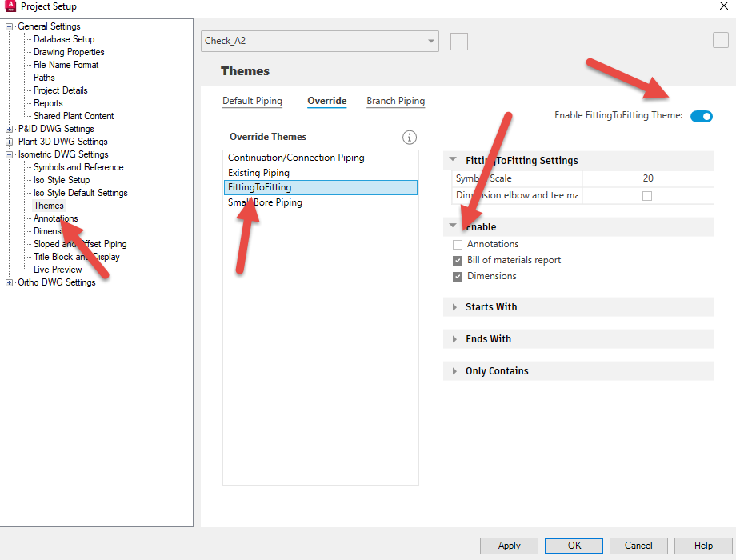This screenshot has width=736, height=560.
Task: Select Themes under Isometric DWG Settings
Action: coord(48,205)
